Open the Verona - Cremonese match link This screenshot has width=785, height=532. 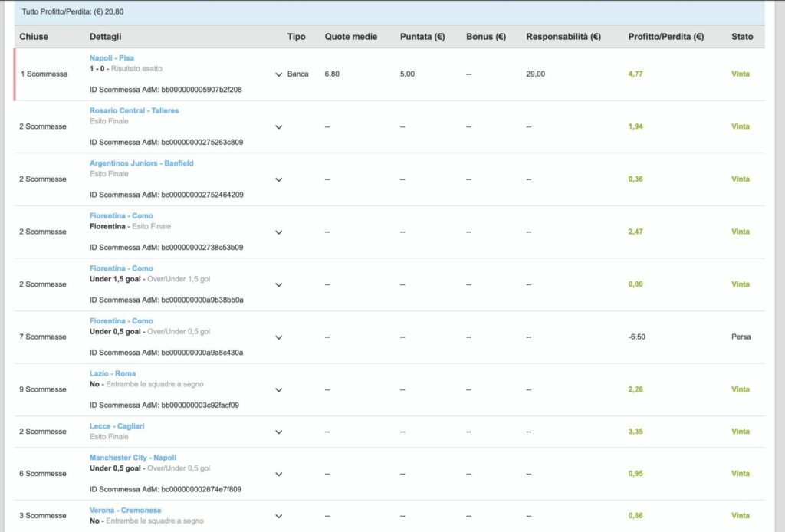(125, 510)
